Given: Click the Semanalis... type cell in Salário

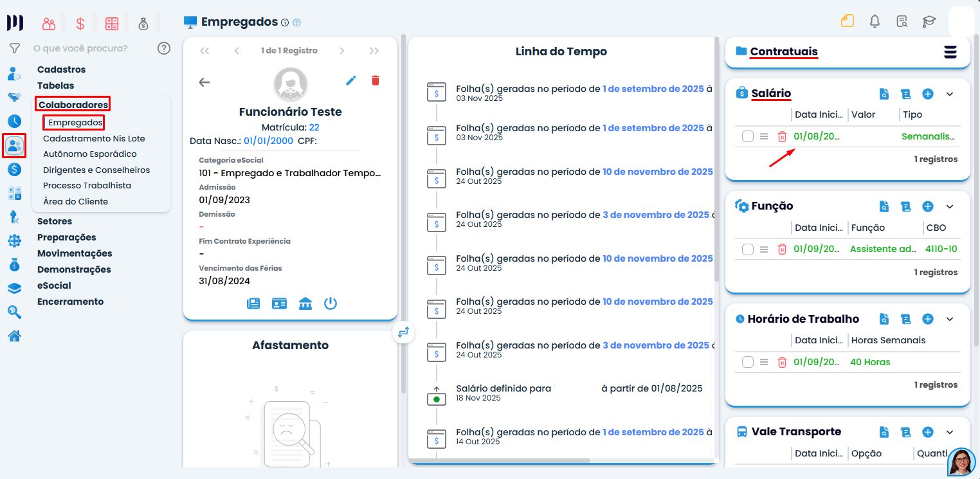Looking at the screenshot, I should tap(929, 136).
